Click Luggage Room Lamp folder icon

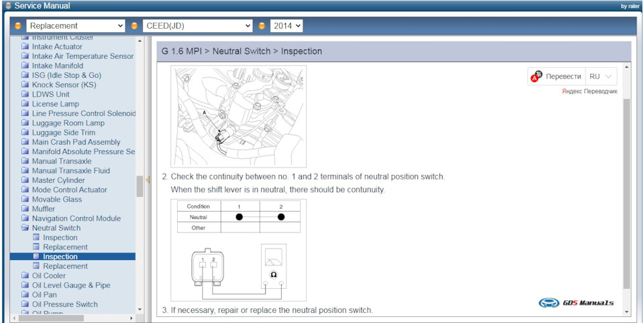coord(25,123)
